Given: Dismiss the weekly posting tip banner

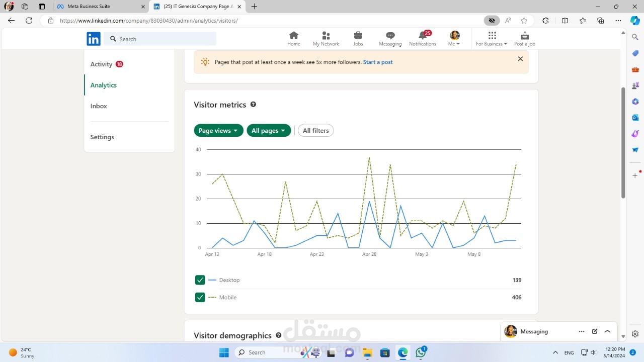Looking at the screenshot, I should point(520,59).
